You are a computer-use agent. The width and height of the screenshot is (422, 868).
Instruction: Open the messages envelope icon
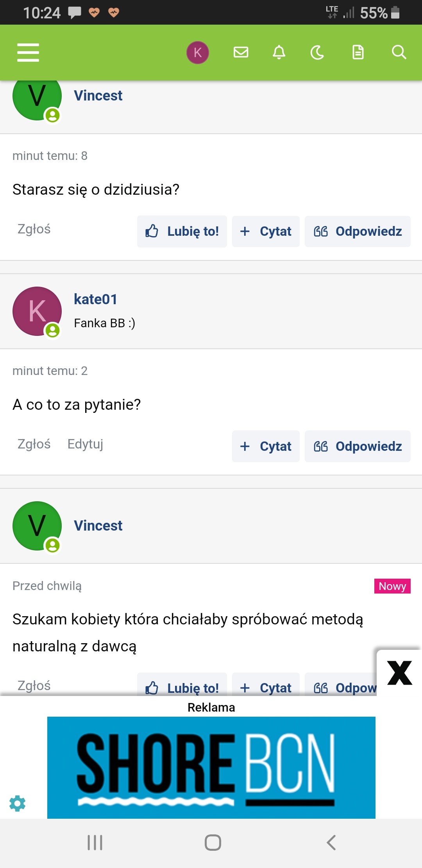point(241,52)
